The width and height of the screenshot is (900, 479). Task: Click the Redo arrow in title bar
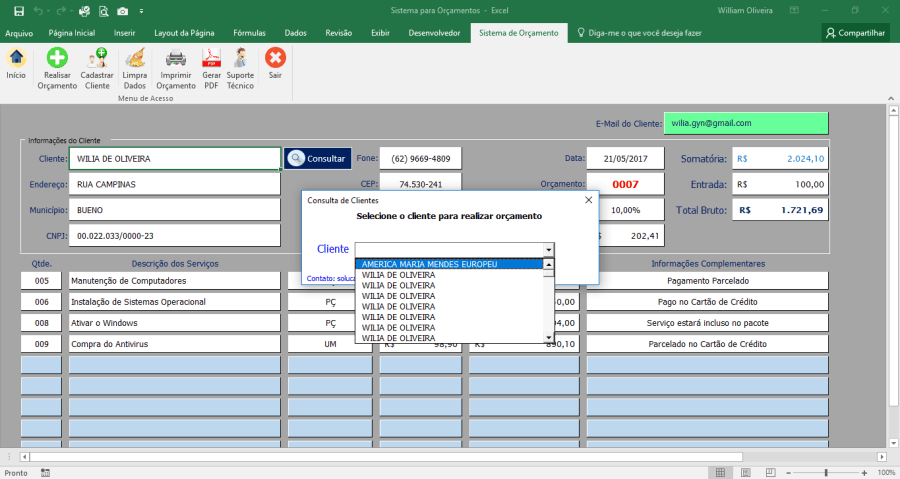click(60, 11)
